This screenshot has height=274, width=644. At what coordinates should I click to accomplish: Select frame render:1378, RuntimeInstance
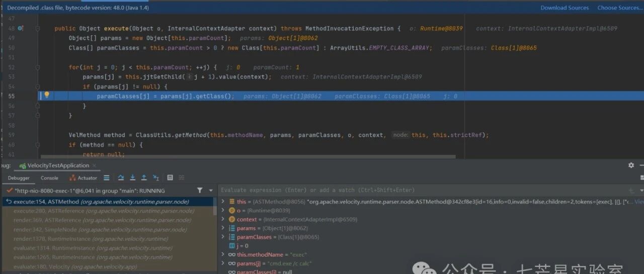click(x=108, y=238)
